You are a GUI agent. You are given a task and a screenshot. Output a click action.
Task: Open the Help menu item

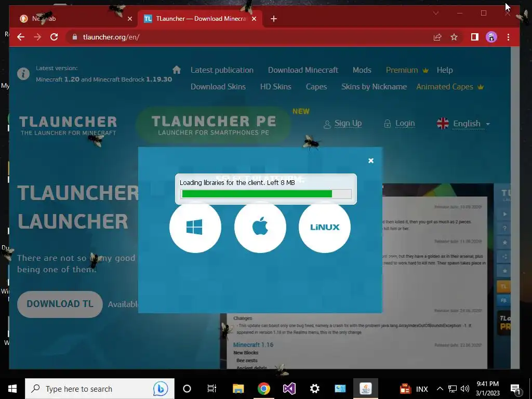pyautogui.click(x=445, y=70)
